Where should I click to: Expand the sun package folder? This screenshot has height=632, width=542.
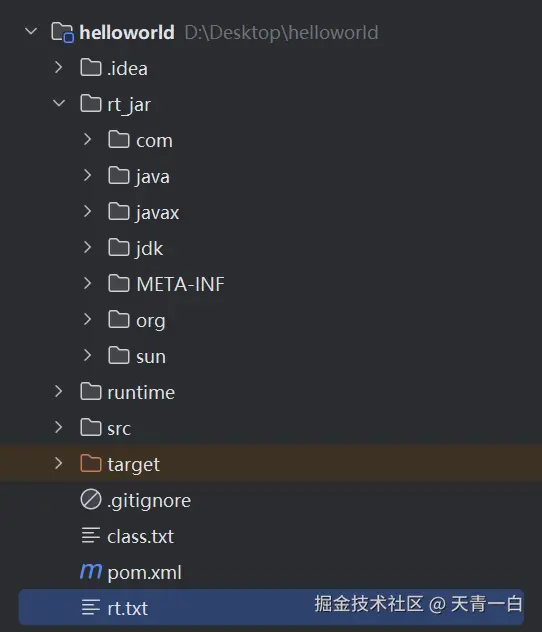pyautogui.click(x=87, y=355)
